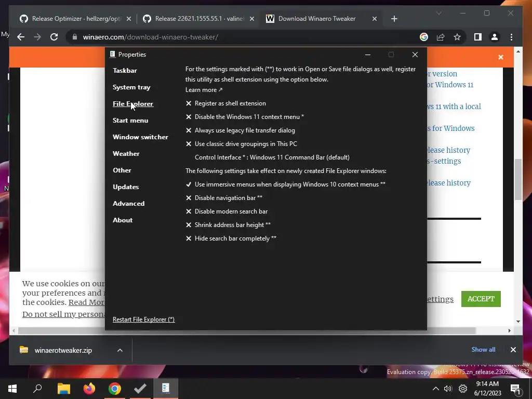Close the downloads bar
This screenshot has height=399, width=532.
click(x=513, y=350)
